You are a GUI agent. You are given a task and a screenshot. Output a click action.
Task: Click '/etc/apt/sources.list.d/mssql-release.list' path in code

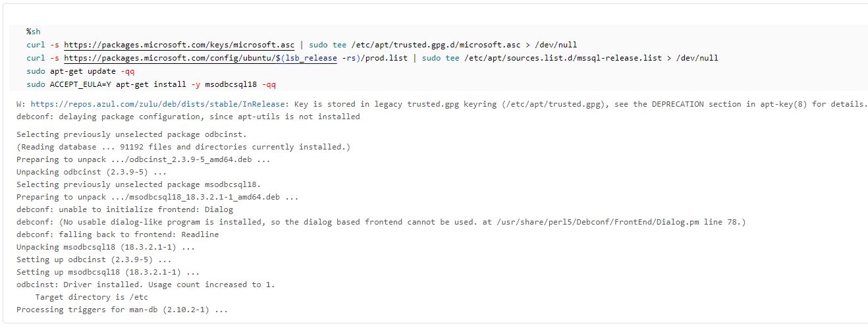click(x=563, y=58)
